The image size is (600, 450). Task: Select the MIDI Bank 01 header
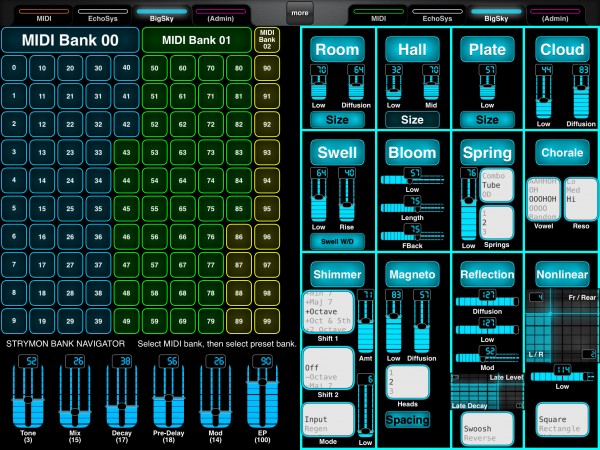pos(196,40)
